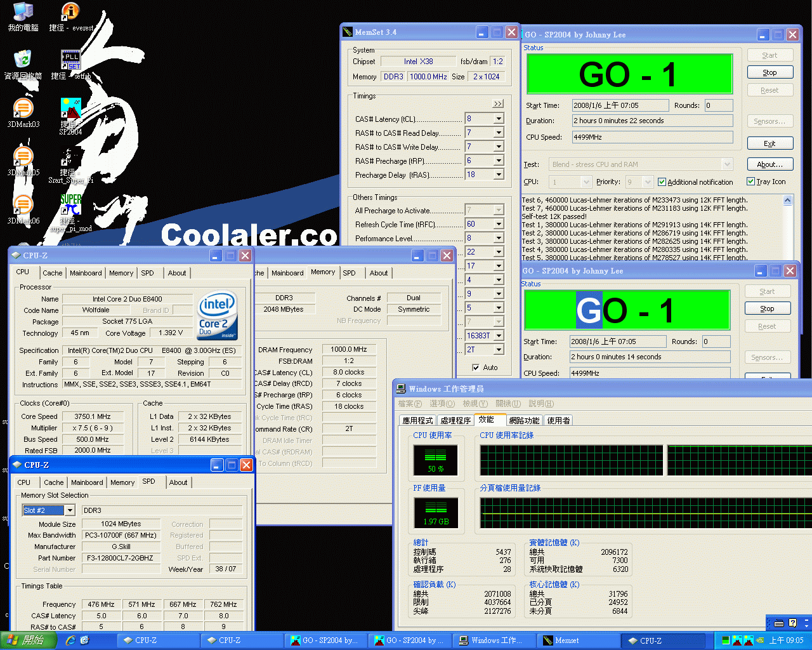Click the Core Speed 3750.1 MHz value
Image resolution: width=812 pixels, height=650 pixels.
(x=93, y=416)
